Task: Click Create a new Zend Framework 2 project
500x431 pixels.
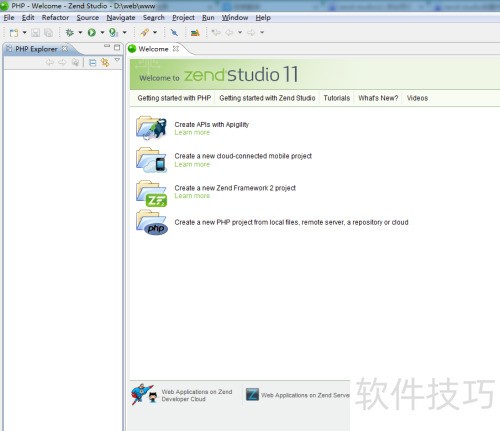Action: (235, 188)
